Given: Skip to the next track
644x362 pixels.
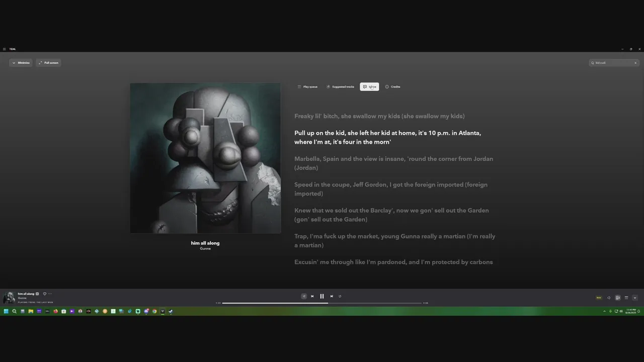Looking at the screenshot, I should click(332, 296).
